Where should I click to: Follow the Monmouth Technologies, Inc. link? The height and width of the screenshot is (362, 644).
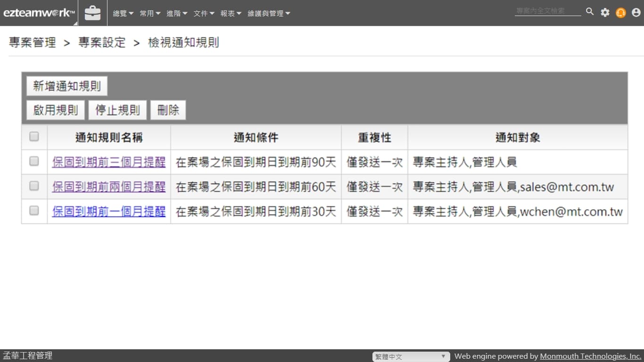(590, 356)
